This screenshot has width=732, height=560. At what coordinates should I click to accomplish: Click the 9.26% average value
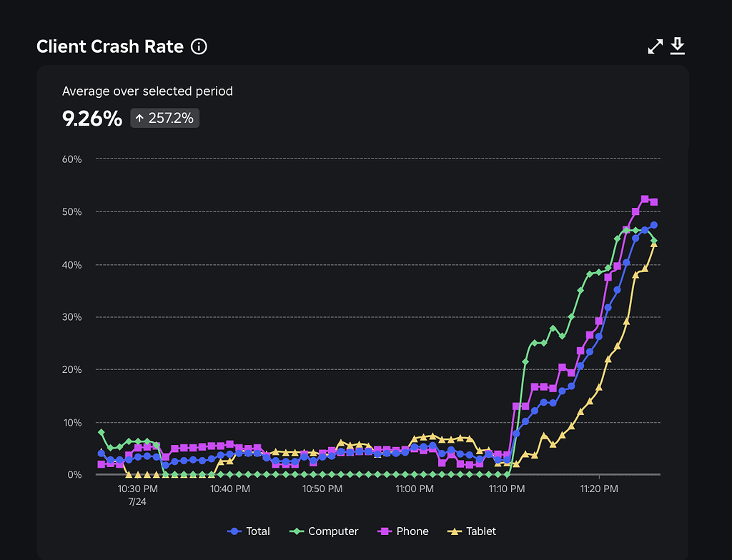[92, 119]
